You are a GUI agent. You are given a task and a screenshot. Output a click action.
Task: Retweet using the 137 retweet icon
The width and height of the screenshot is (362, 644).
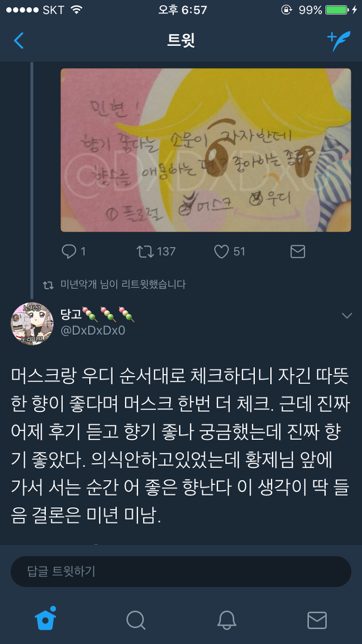[145, 251]
